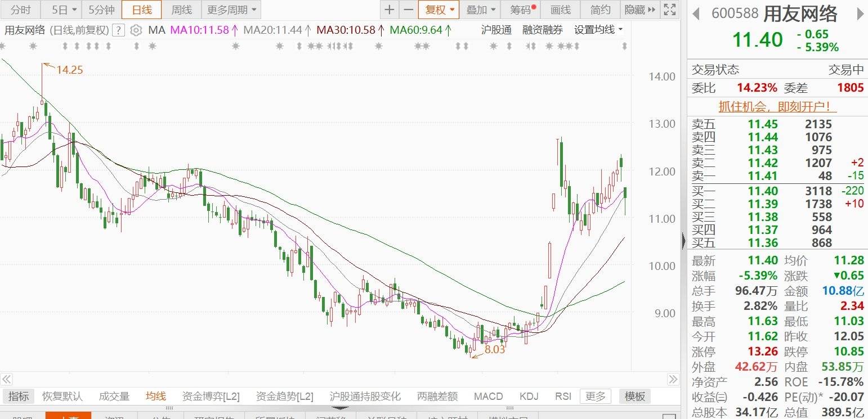This screenshot has height=419, width=868.
Task: Click the 8.03 low price annotation
Action: pos(495,349)
